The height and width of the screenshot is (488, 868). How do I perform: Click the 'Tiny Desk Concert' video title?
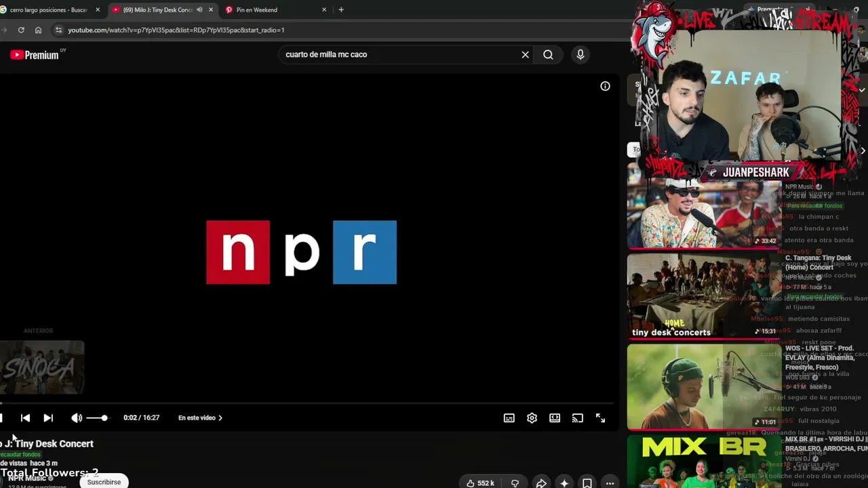(x=47, y=444)
